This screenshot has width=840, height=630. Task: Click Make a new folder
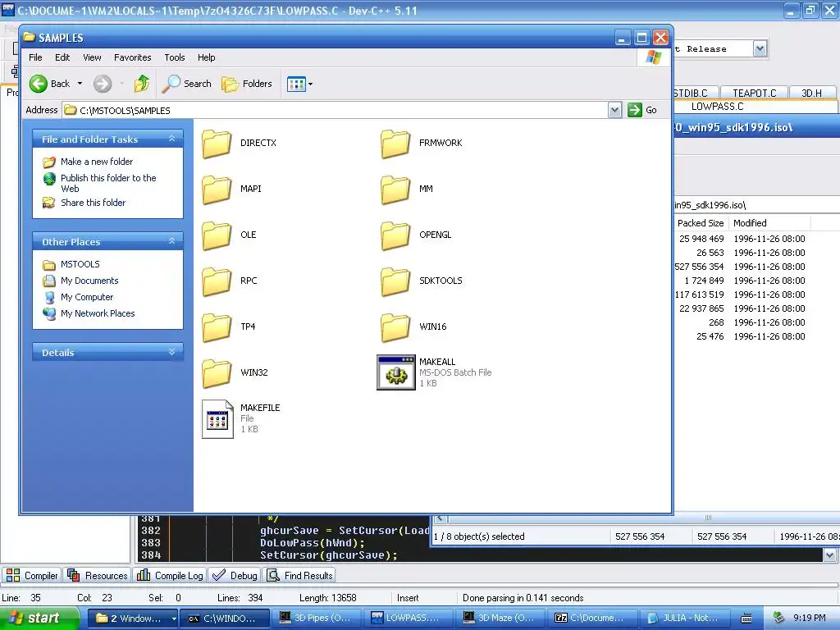click(97, 162)
